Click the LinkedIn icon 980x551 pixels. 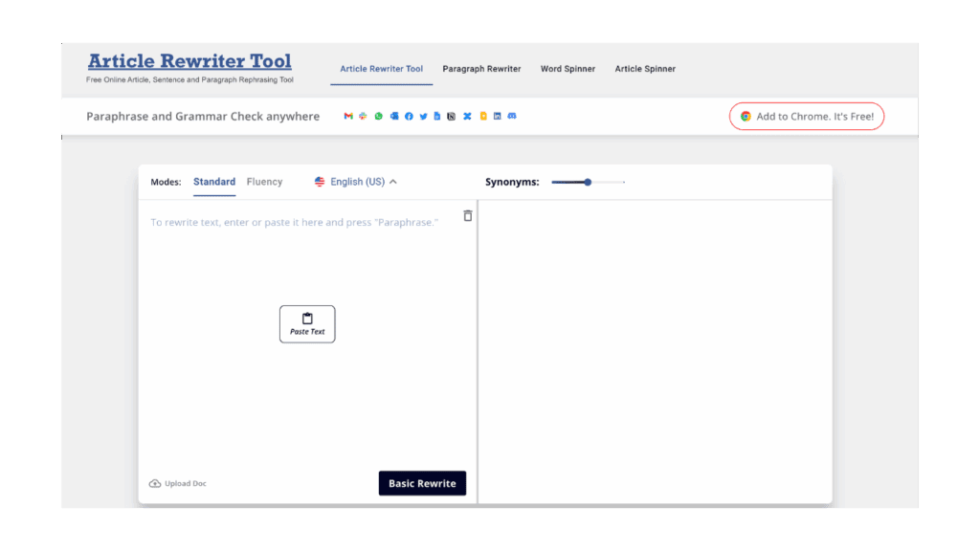tap(498, 116)
